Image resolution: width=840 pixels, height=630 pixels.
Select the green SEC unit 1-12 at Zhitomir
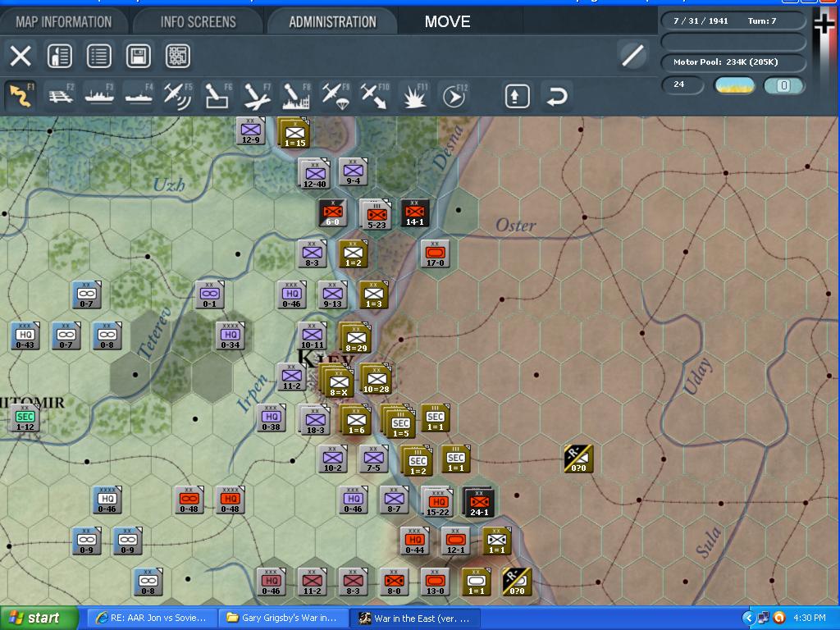tap(25, 418)
